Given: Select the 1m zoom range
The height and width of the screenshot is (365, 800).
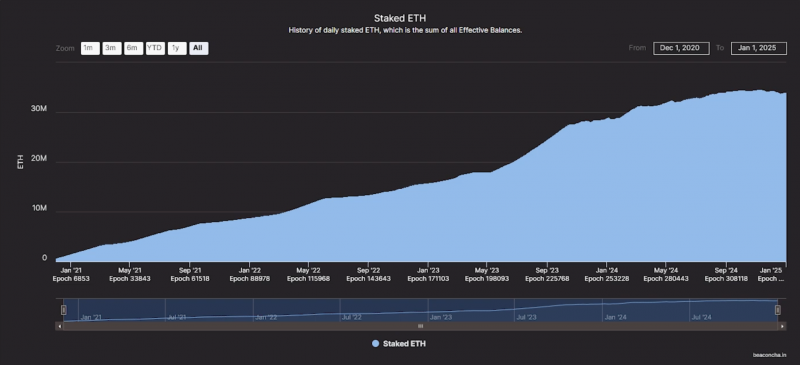Looking at the screenshot, I should [x=90, y=48].
